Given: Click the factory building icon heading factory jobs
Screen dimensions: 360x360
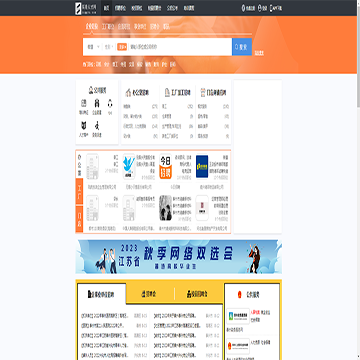Looking at the screenshot, I should [x=167, y=93].
